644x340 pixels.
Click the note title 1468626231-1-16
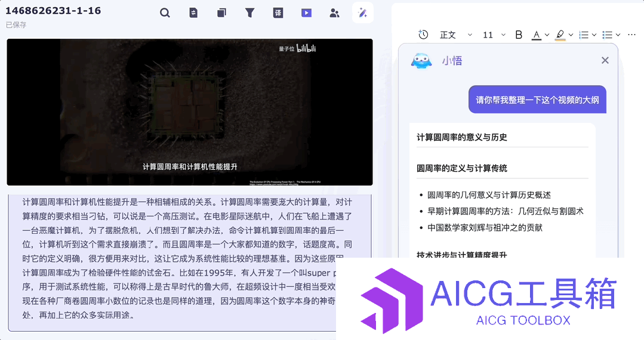tap(53, 11)
